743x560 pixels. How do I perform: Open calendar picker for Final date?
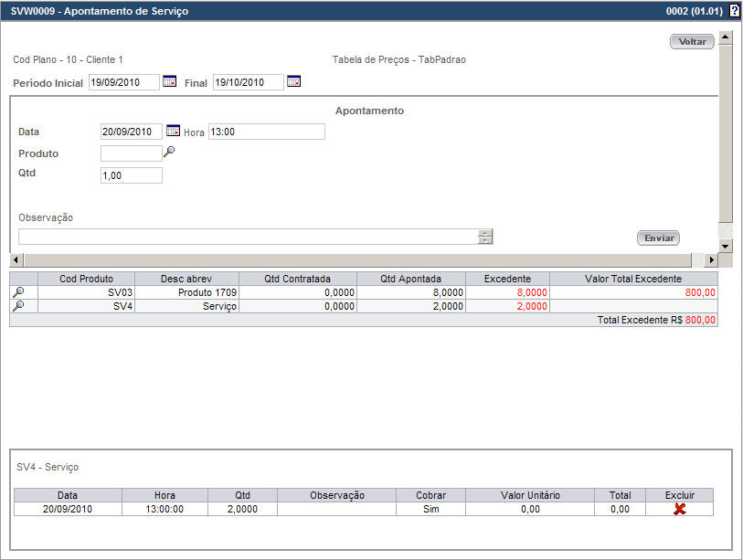point(293,81)
